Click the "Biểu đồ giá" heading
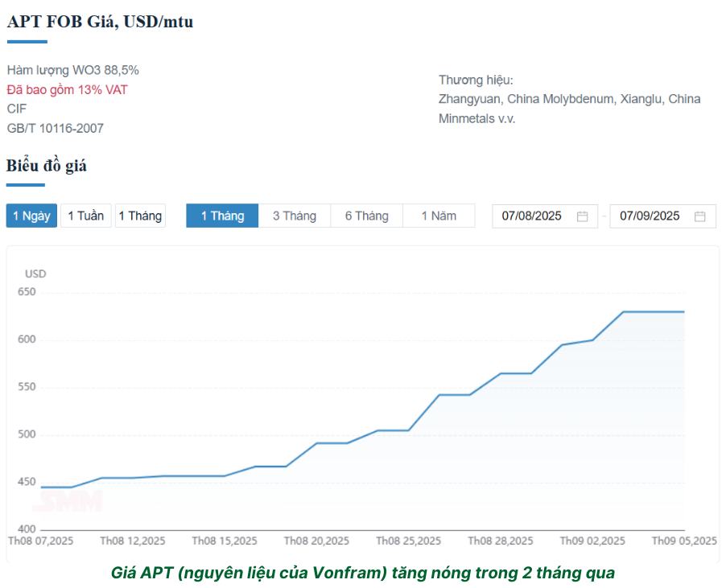 [47, 166]
